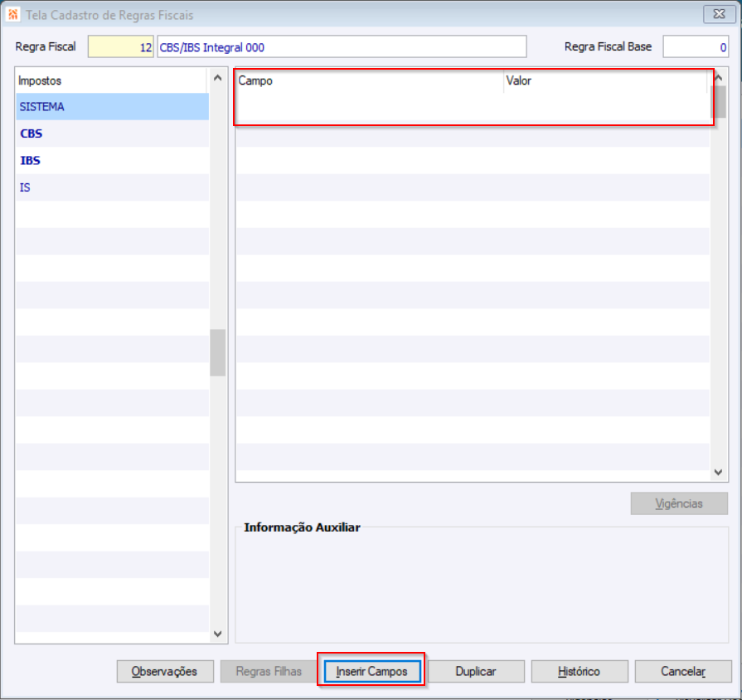This screenshot has width=742, height=700.
Task: Click the Inserir Campos button
Action: (x=372, y=671)
